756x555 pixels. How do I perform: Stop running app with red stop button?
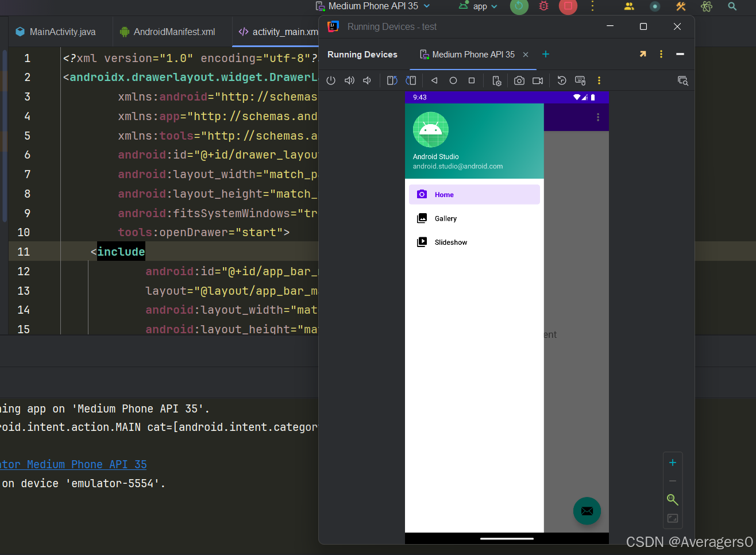tap(568, 6)
